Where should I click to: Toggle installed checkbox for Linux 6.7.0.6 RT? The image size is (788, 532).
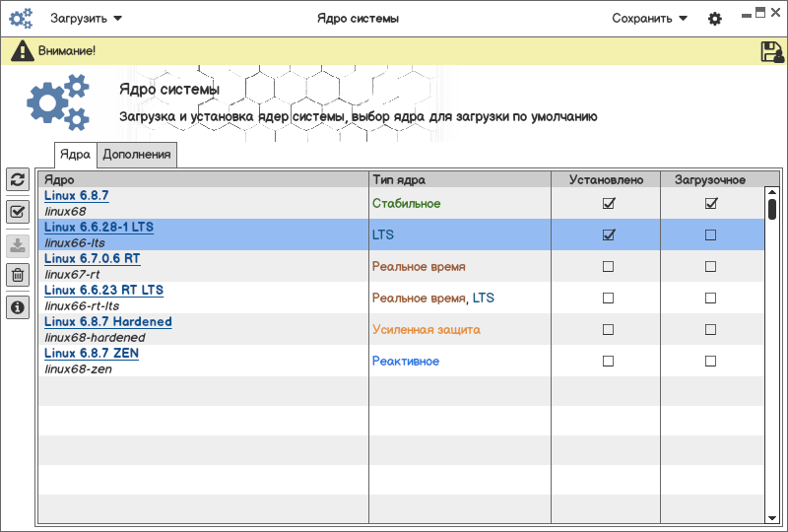(x=608, y=267)
